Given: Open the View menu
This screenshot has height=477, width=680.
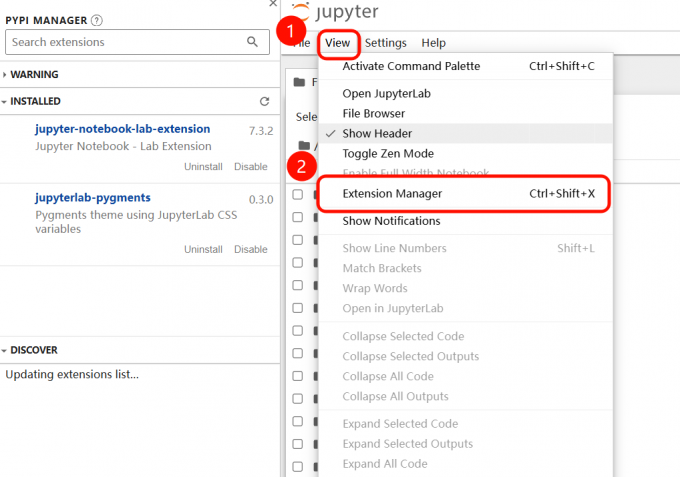Looking at the screenshot, I should [x=337, y=43].
